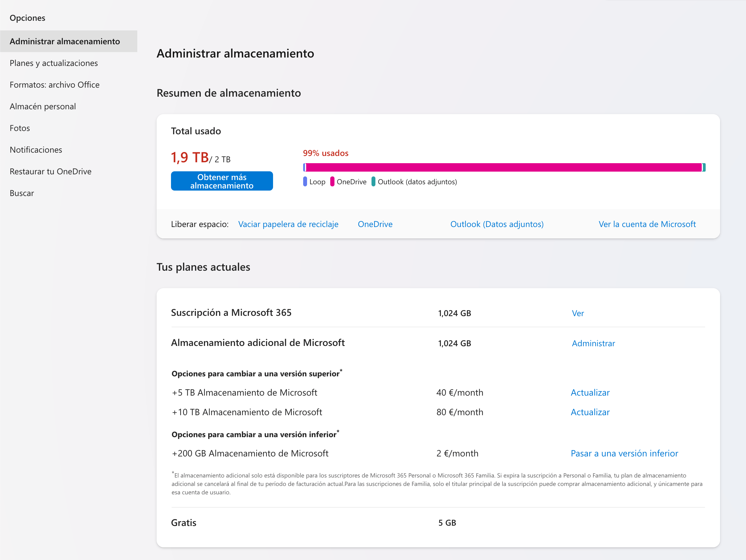Click Vaciar papelera de reciclaje link

click(288, 224)
